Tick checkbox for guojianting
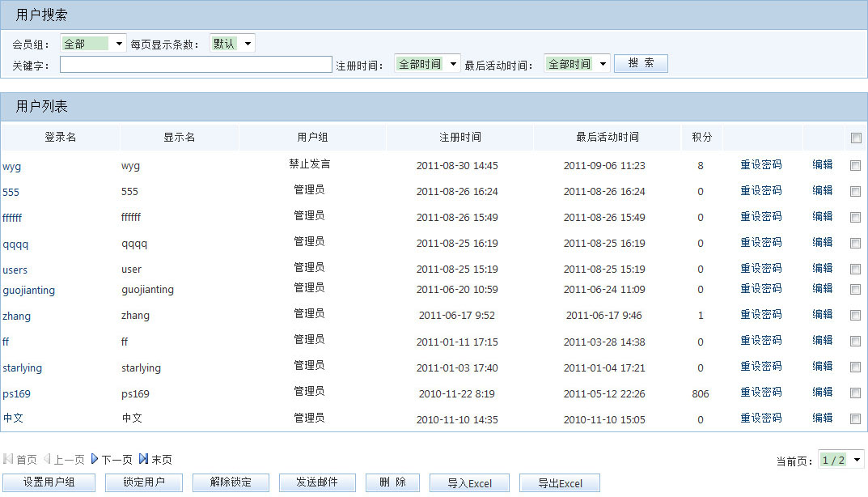Viewport: 868px width, 497px height. coord(855,289)
